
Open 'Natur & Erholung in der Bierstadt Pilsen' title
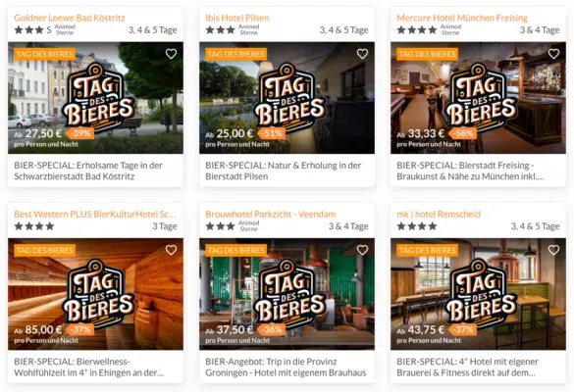[x=284, y=171]
